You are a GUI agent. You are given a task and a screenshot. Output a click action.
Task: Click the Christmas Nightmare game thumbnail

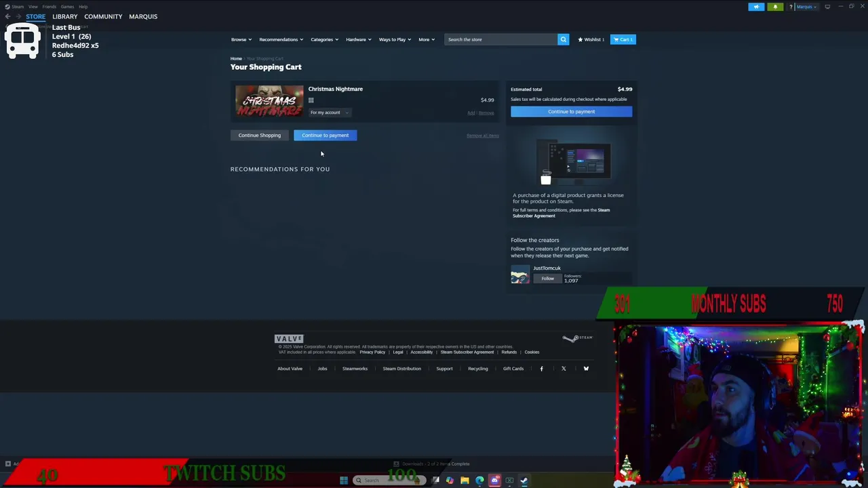click(x=269, y=101)
